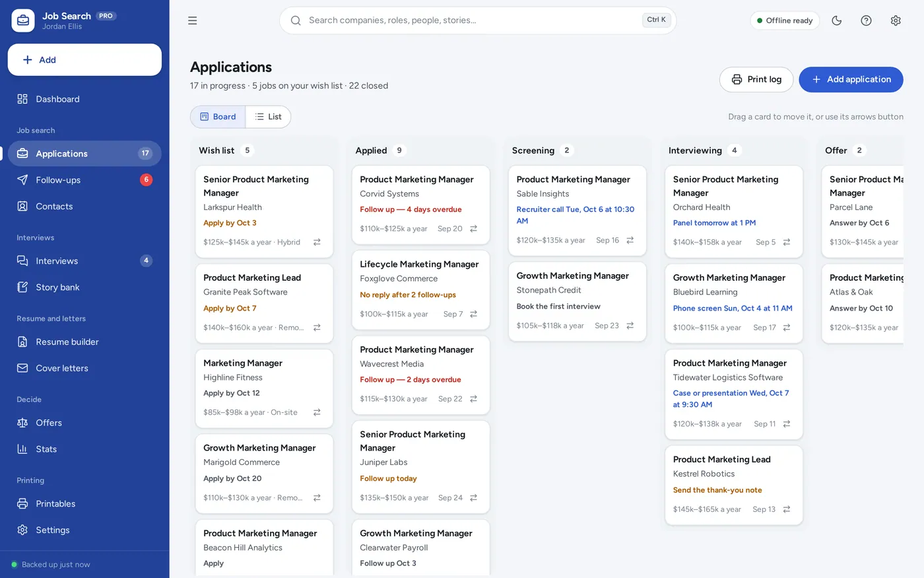Open Marigold Commerce Growth Marketing Manager card
This screenshot has height=578, width=924.
pyautogui.click(x=264, y=474)
